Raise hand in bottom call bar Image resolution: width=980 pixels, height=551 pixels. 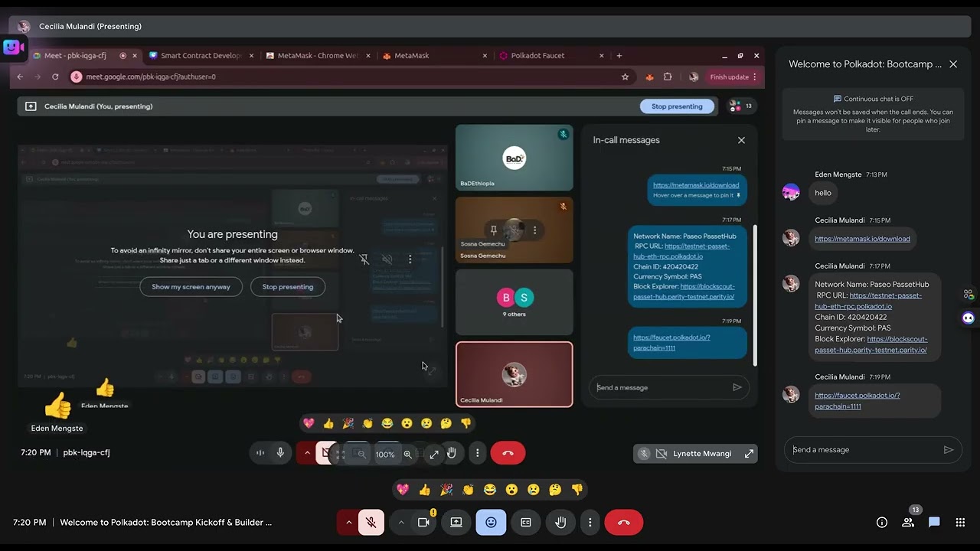pos(560,523)
